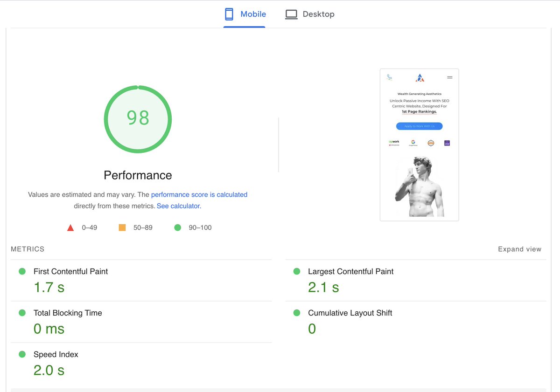This screenshot has width=560, height=392.
Task: Open the 'See calculator' link
Action: click(x=178, y=206)
